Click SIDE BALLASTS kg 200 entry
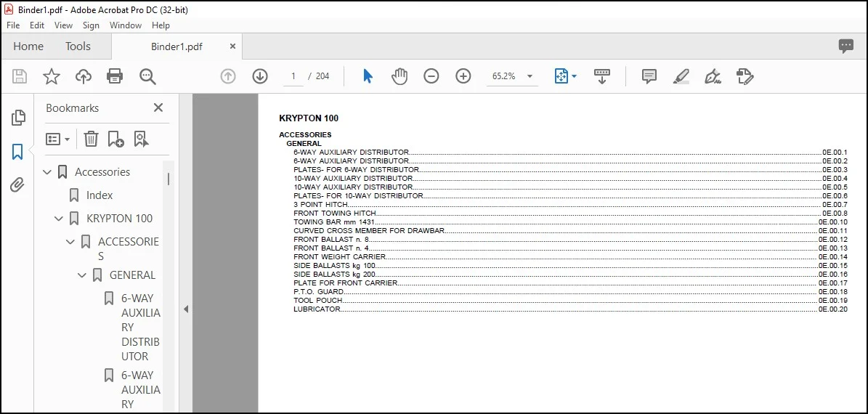Viewport: 868px width, 414px height. pos(570,275)
